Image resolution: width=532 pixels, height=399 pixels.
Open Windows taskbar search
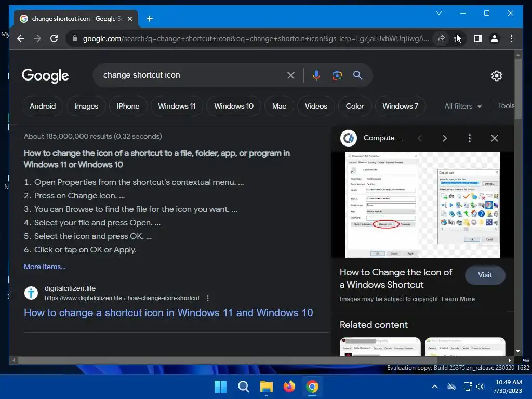[243, 387]
